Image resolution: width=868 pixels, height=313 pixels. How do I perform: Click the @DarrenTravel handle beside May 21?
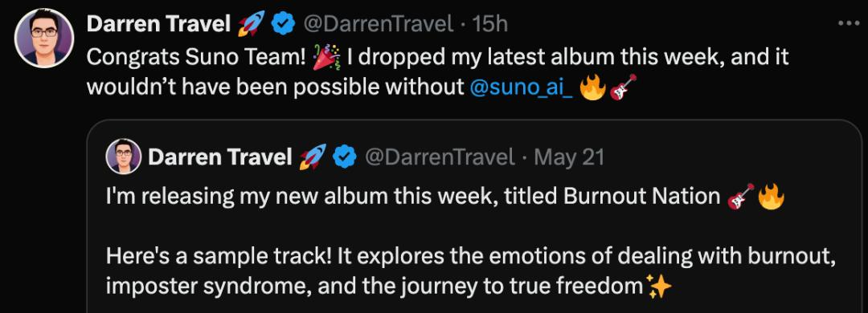click(x=439, y=158)
